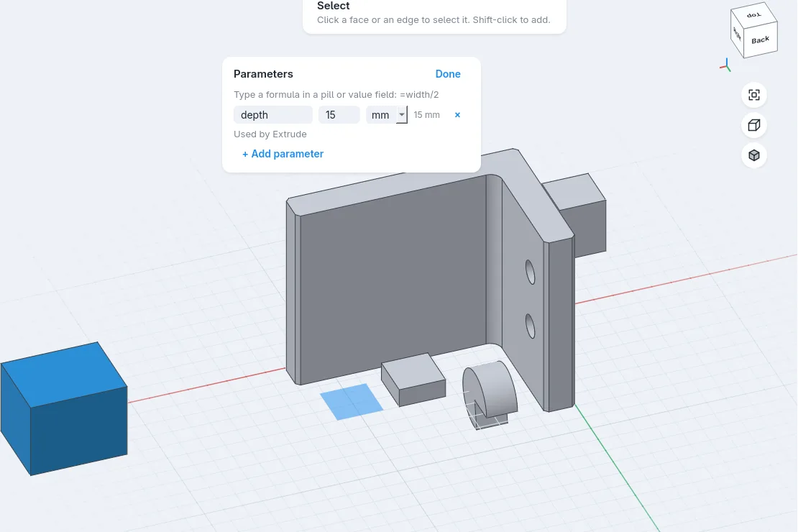Switch to the wireframe cube view icon
Image resolution: width=798 pixels, height=532 pixels.
pos(753,125)
